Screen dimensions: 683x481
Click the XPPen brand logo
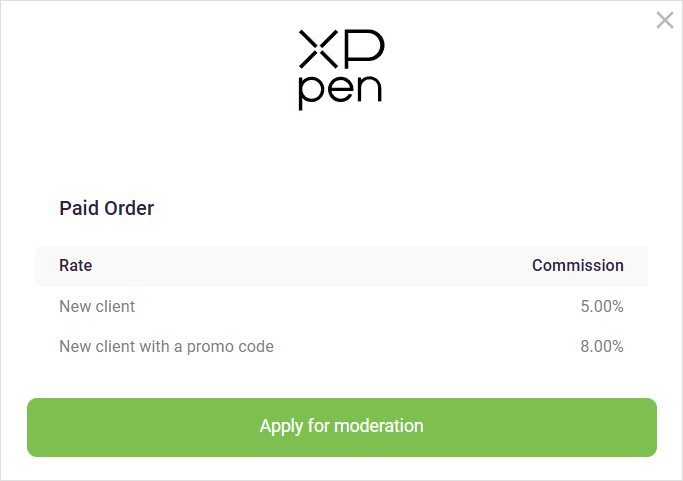click(341, 69)
